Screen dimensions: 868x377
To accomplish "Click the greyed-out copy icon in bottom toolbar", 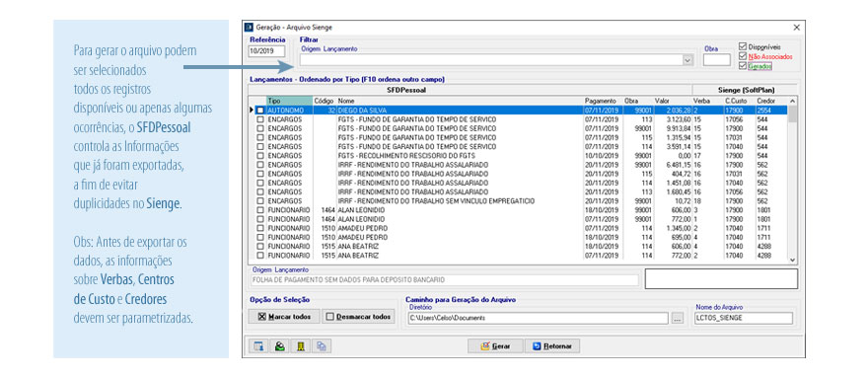I will coord(322,346).
